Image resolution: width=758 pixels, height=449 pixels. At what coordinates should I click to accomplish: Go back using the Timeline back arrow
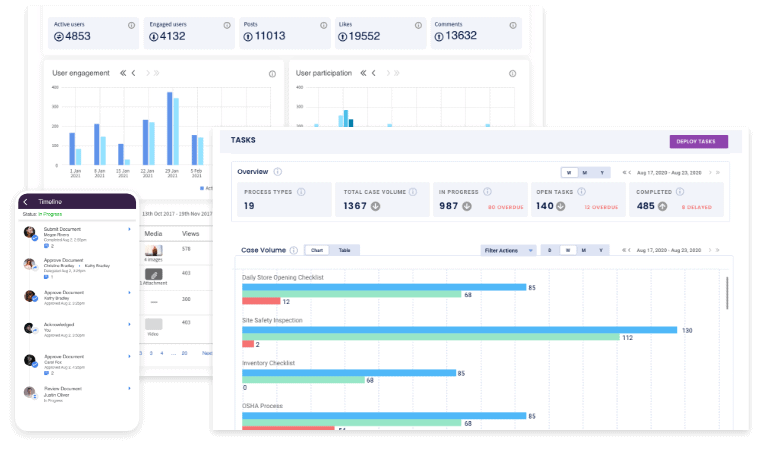pyautogui.click(x=26, y=202)
